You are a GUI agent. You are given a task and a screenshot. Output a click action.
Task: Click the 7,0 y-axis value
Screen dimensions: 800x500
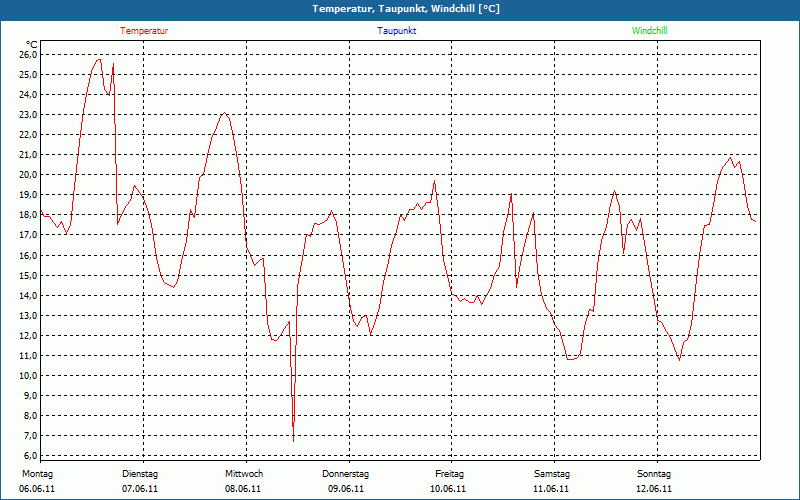coord(30,436)
